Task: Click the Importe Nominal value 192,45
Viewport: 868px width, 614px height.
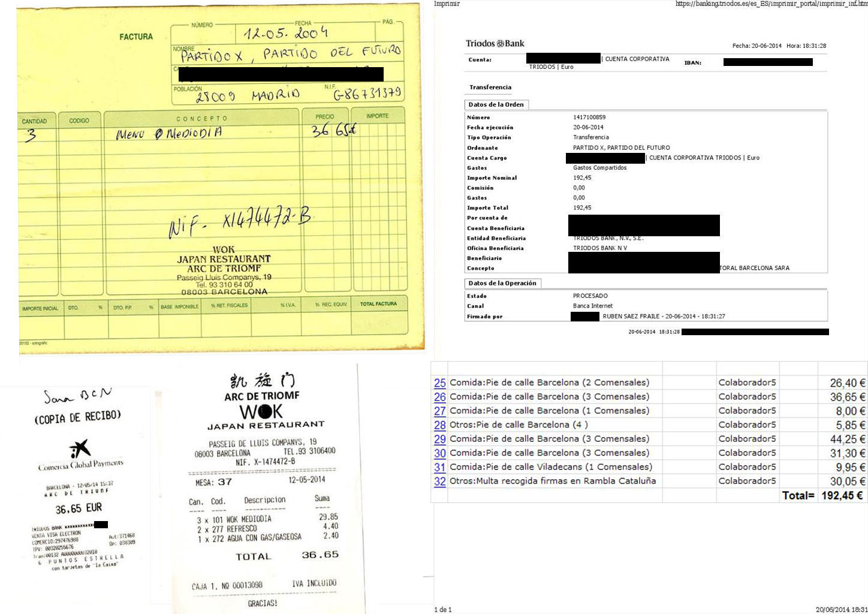Action: (582, 177)
